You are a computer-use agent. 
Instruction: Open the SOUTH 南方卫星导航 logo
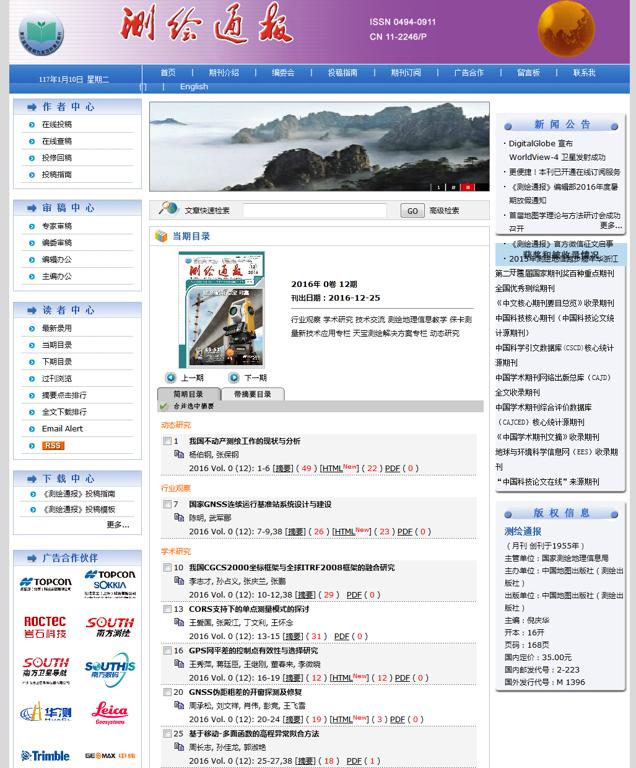(x=46, y=670)
